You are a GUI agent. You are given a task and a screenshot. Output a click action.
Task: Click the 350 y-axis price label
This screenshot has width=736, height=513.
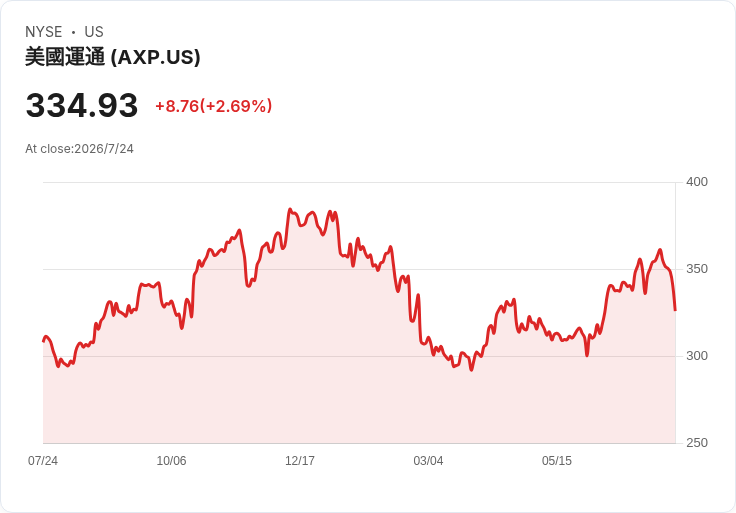click(697, 269)
